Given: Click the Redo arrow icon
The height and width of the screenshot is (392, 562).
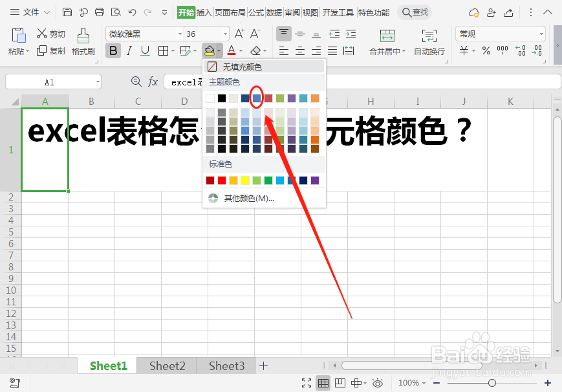Looking at the screenshot, I should pos(147,12).
